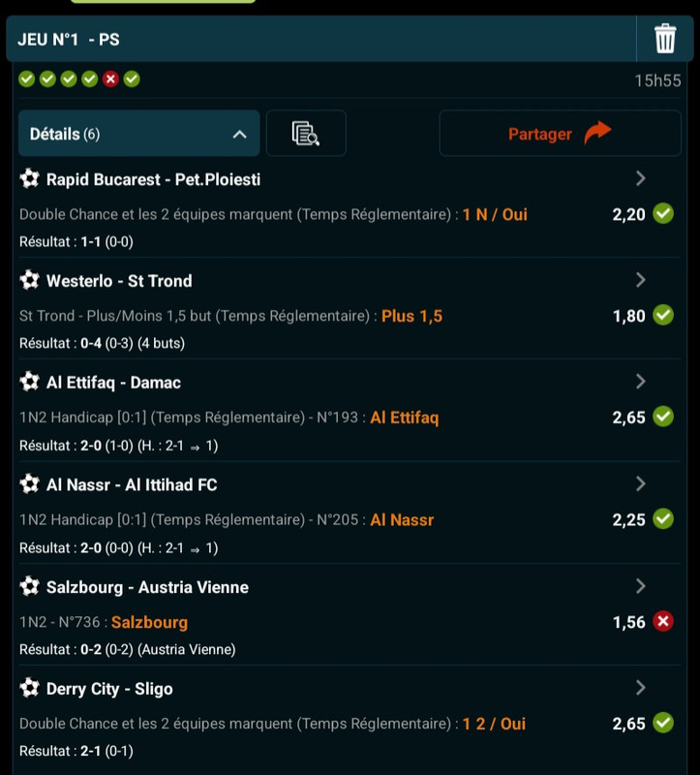Click the '1 2 / Oui' selection
700x775 pixels.
(x=494, y=724)
